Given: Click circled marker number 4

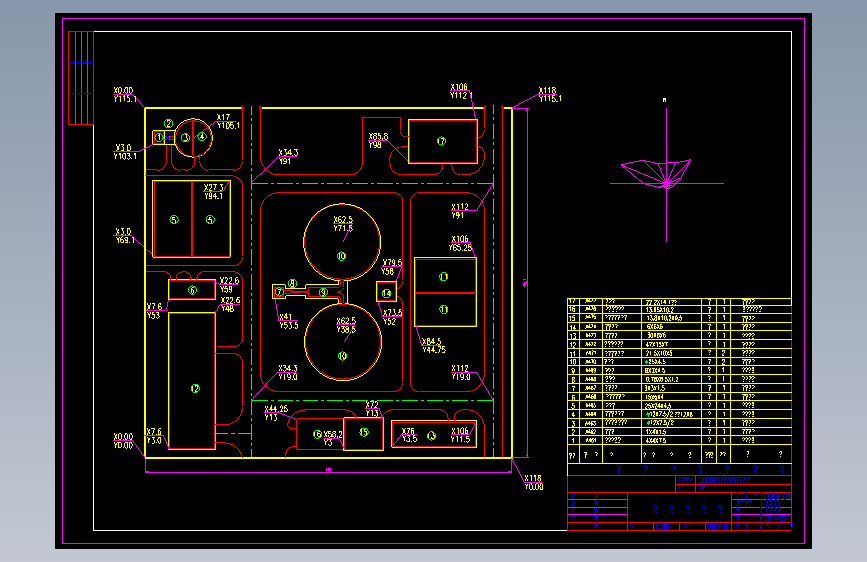Looking at the screenshot, I should 202,136.
